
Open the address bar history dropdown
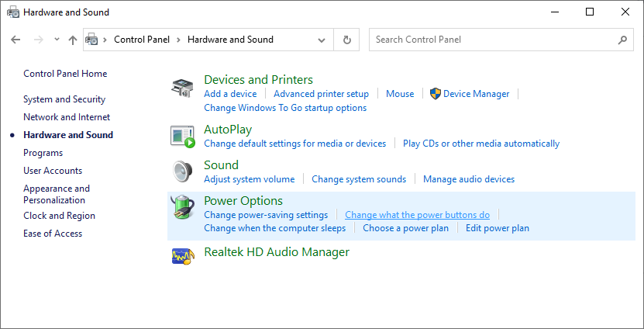[x=322, y=40]
